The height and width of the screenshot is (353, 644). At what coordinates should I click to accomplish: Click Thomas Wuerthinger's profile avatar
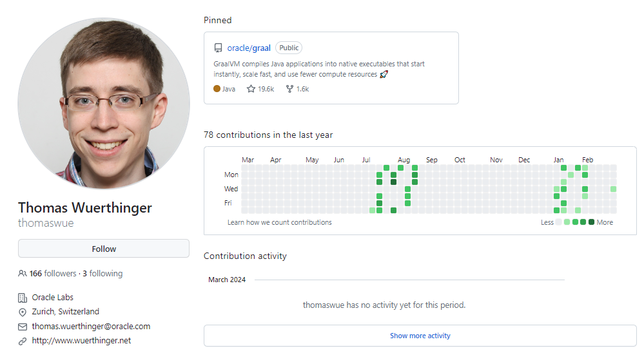click(x=104, y=104)
